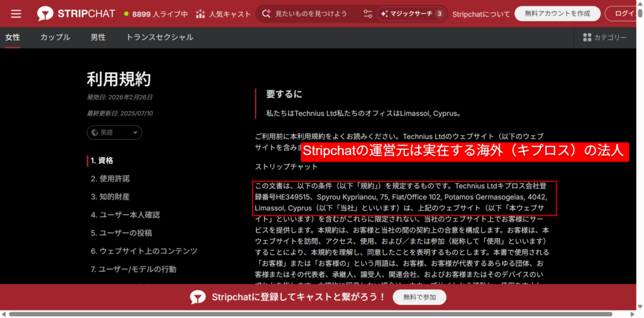The width and height of the screenshot is (644, 318).
Task: Jump to section 3. 知的財産
Action: coord(111,196)
